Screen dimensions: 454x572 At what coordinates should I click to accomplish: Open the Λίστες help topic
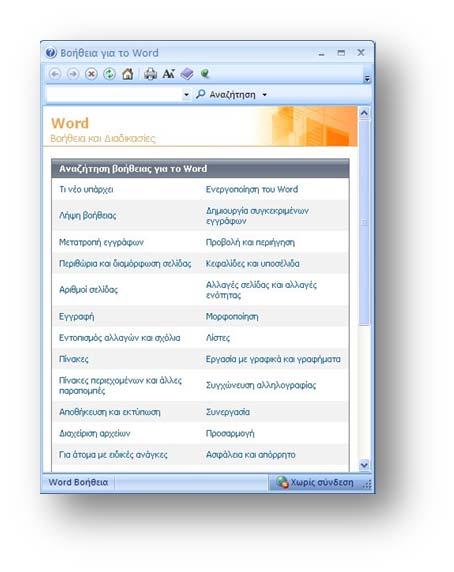click(218, 338)
